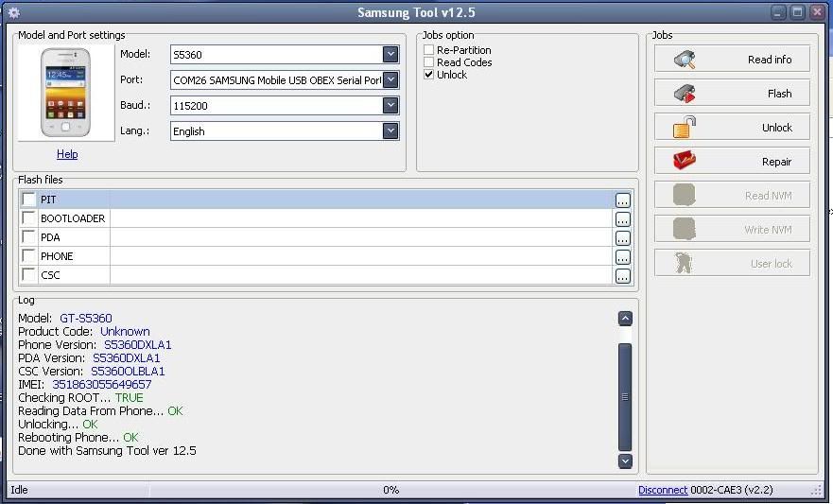Select the PIT row label
833x504 pixels.
point(48,200)
